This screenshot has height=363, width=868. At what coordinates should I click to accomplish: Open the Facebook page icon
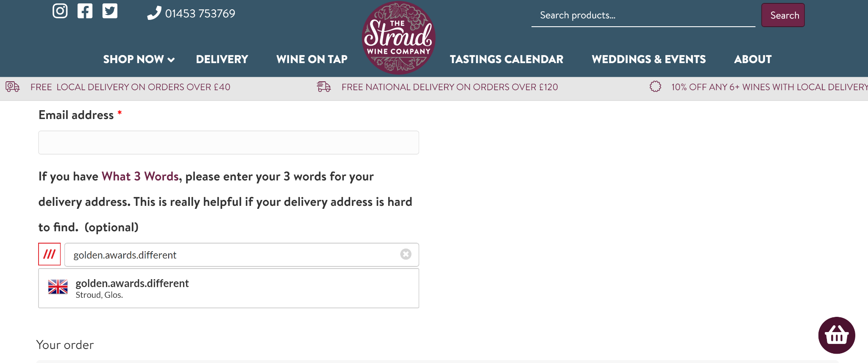(85, 11)
